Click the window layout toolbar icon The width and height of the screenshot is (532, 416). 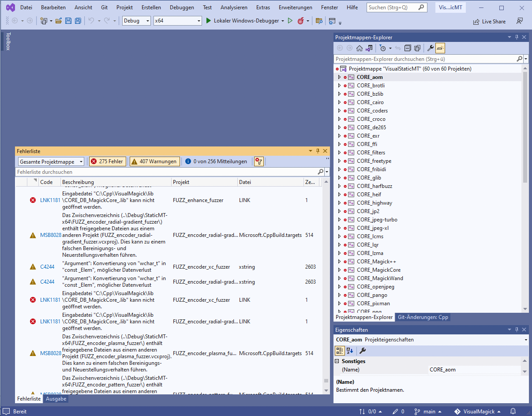(x=332, y=21)
